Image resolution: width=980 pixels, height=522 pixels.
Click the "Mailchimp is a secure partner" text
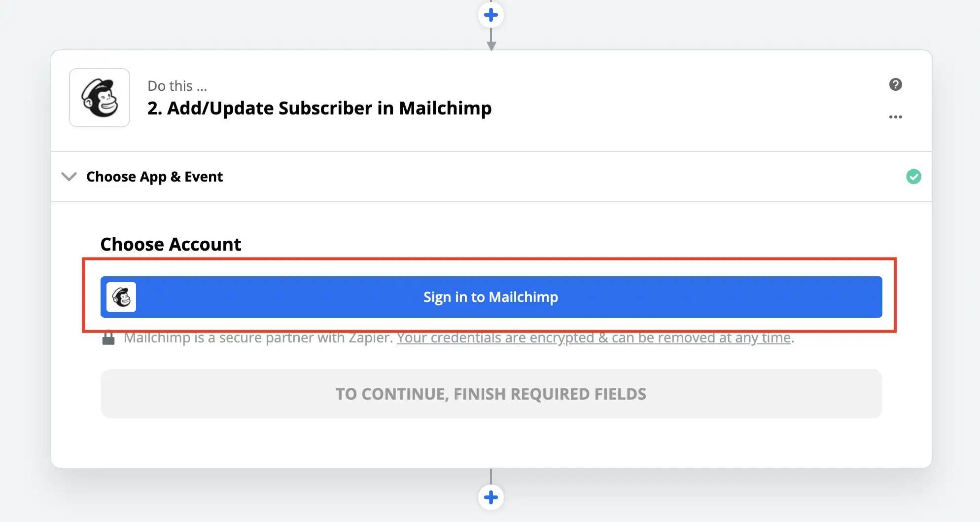click(258, 338)
